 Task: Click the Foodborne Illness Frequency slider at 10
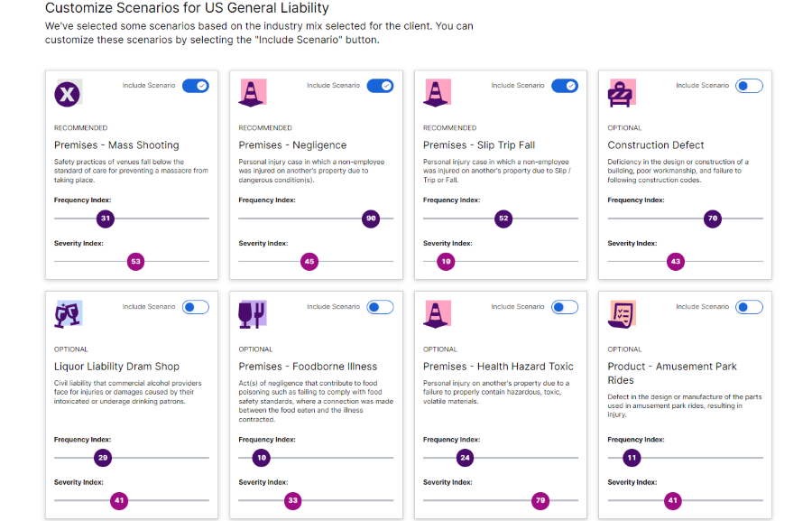[262, 458]
